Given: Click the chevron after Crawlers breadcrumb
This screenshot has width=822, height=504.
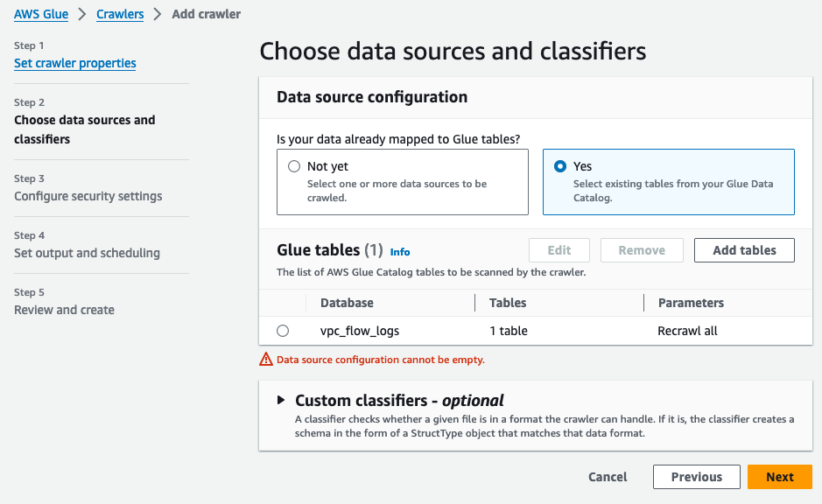Looking at the screenshot, I should (158, 14).
